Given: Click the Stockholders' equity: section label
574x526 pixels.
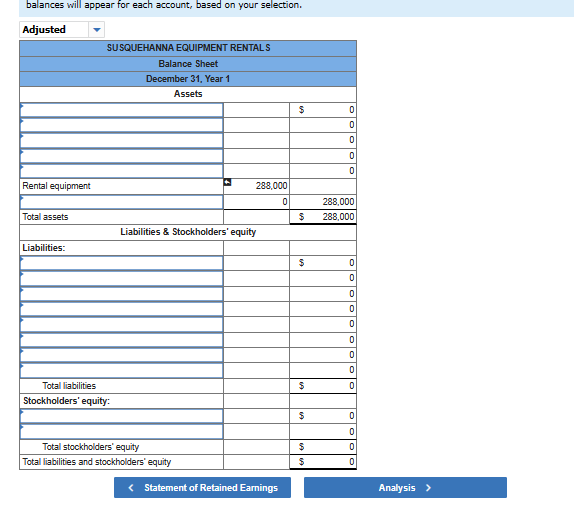Looking at the screenshot, I should (66, 401).
